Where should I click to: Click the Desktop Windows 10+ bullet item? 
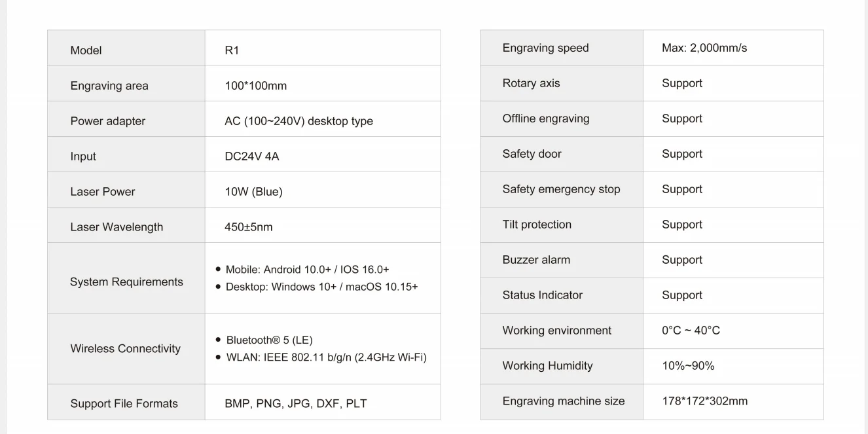(317, 287)
